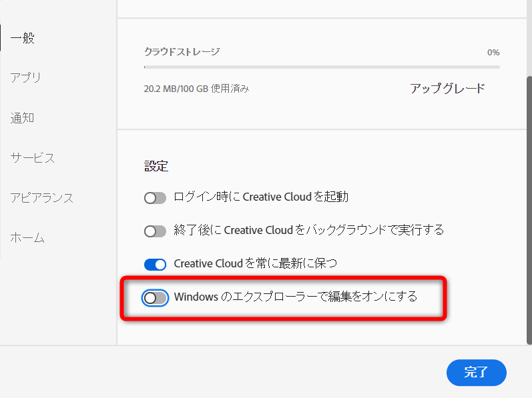
Task: Click the Windows のエクスプローラーで編集をオンにする label text
Action: 295,297
